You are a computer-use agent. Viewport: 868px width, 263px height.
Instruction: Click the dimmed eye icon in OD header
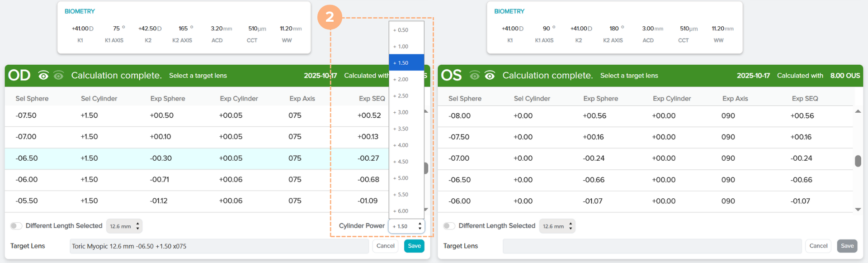tap(59, 76)
